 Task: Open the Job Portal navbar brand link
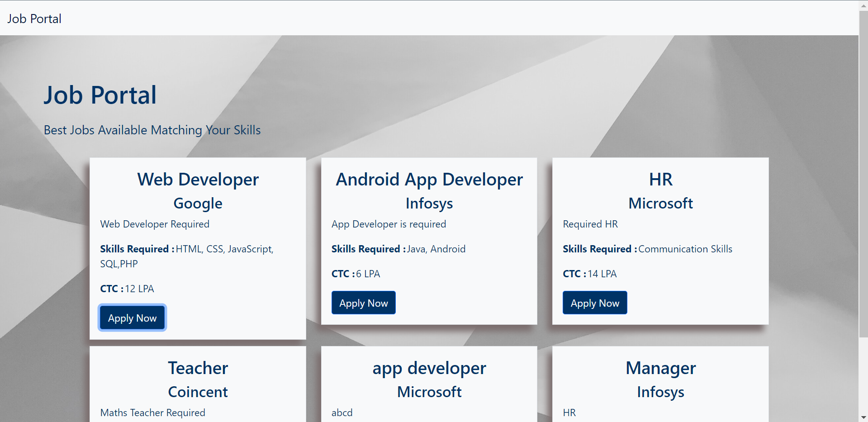click(x=34, y=18)
